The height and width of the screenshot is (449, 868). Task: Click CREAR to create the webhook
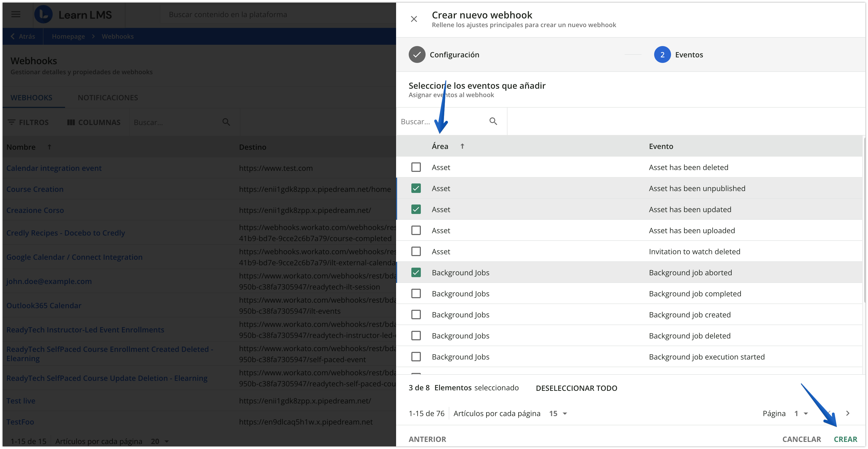tap(846, 439)
